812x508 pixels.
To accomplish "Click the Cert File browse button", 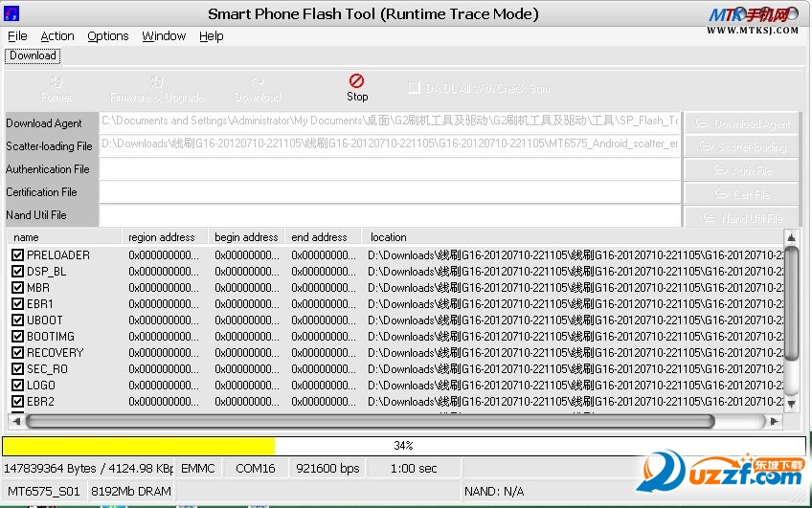I will tap(741, 193).
